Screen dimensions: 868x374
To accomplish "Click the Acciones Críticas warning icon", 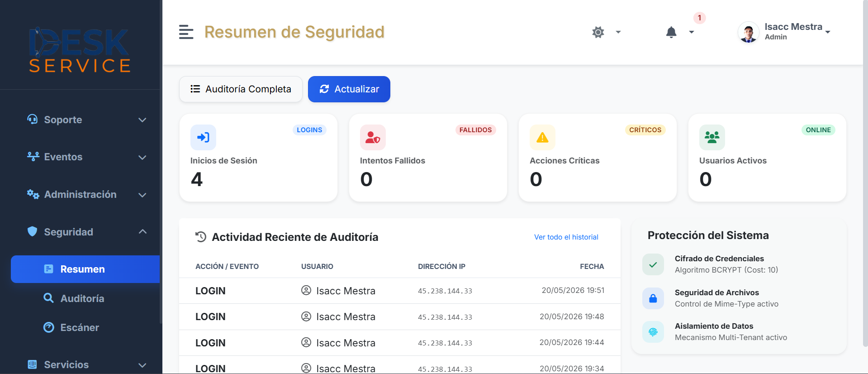I will (542, 137).
